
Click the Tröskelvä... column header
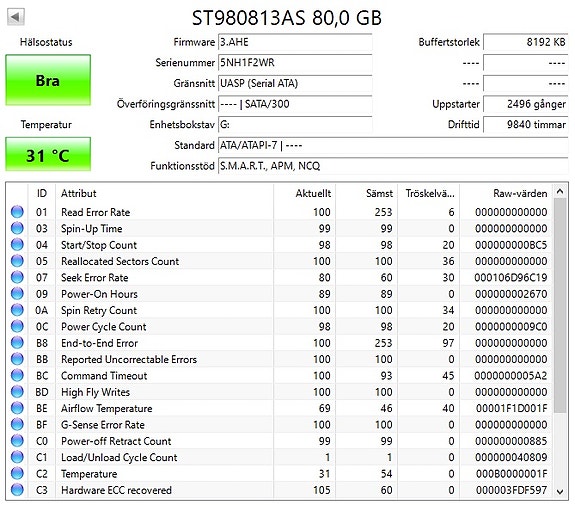[x=429, y=193]
